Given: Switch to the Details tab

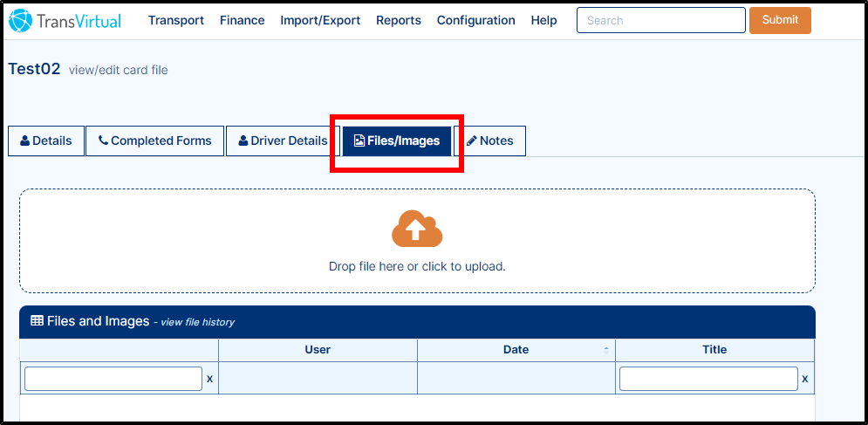Looking at the screenshot, I should click(46, 141).
